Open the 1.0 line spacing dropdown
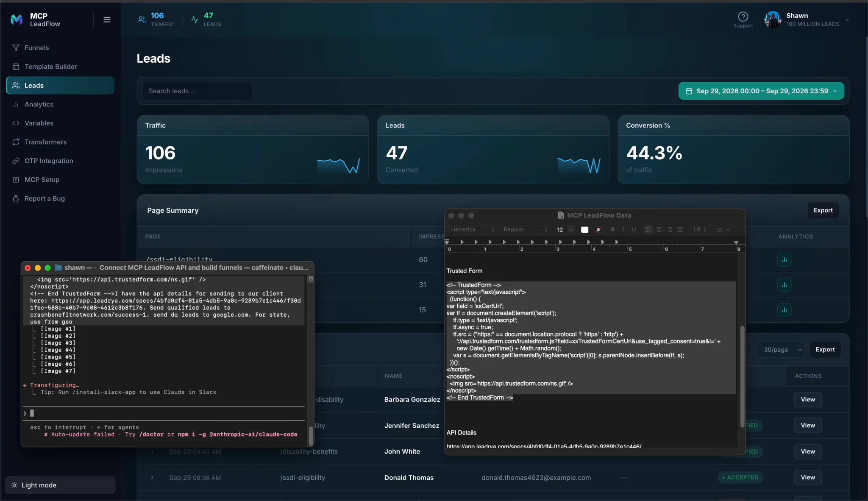 [x=699, y=230]
